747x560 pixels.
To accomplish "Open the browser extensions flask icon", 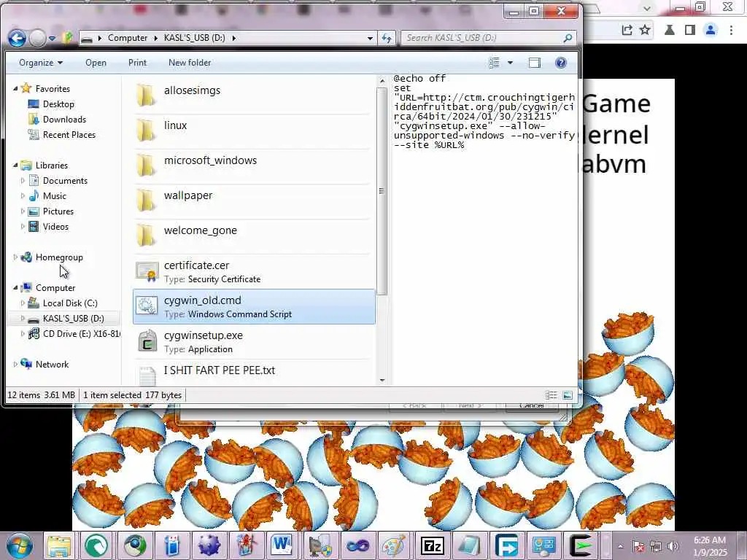I will (x=670, y=30).
